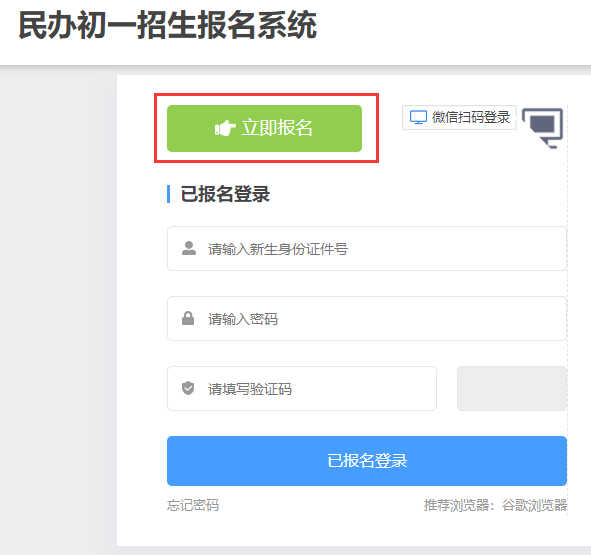Click the monitor icon in 微信扫码登录 tooltip

click(418, 117)
